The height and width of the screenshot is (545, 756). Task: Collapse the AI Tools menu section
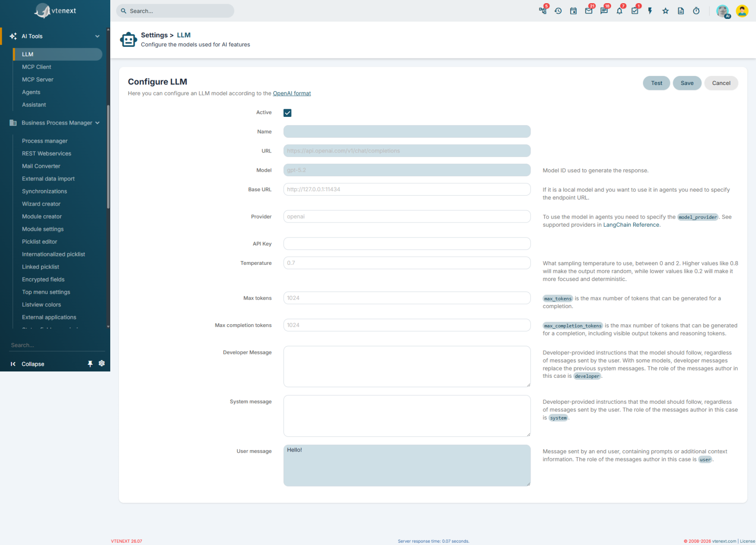tap(97, 36)
